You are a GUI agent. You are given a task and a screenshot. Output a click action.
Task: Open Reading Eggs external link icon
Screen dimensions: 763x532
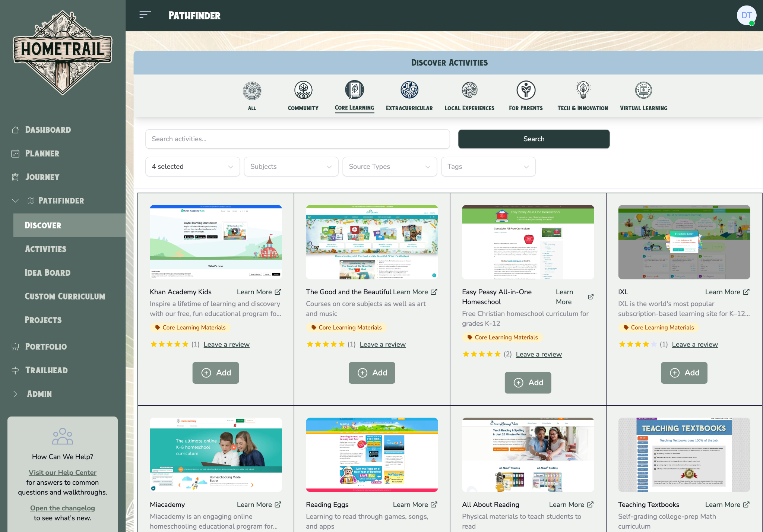[x=434, y=504]
